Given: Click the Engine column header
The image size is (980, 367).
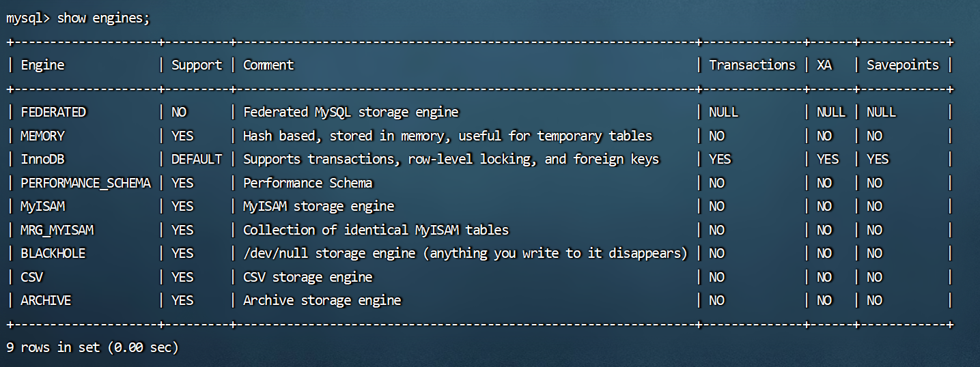Looking at the screenshot, I should click(x=42, y=65).
